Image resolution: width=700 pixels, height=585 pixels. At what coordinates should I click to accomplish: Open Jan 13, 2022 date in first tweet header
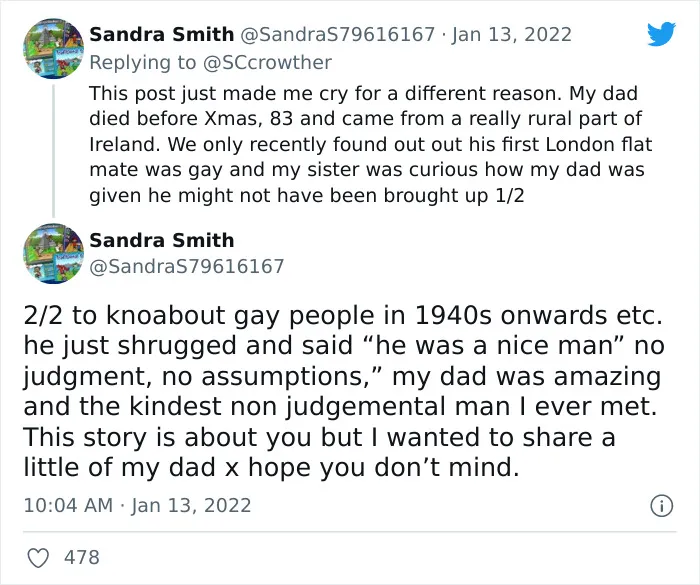click(512, 34)
